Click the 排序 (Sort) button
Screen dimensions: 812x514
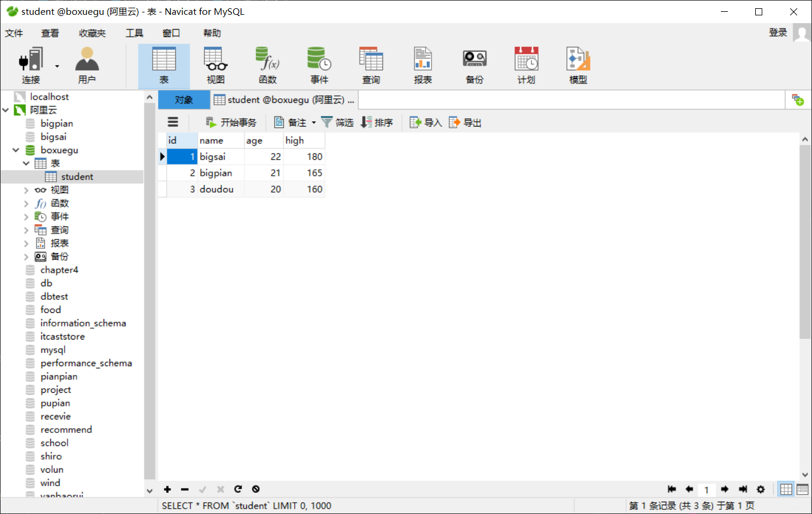(376, 122)
